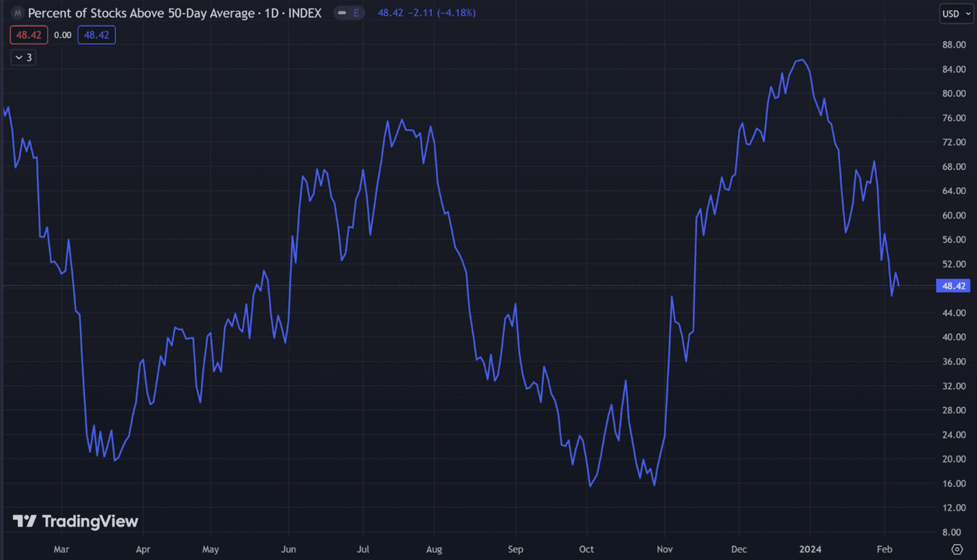Click the 8.00 level on price scale
977x560 pixels.
point(952,532)
